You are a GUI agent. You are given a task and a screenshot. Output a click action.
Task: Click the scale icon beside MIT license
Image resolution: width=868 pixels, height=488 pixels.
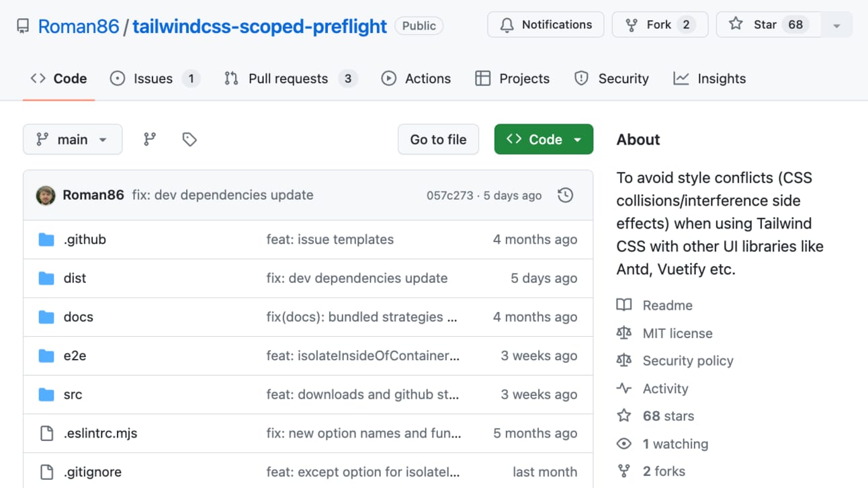[624, 333]
